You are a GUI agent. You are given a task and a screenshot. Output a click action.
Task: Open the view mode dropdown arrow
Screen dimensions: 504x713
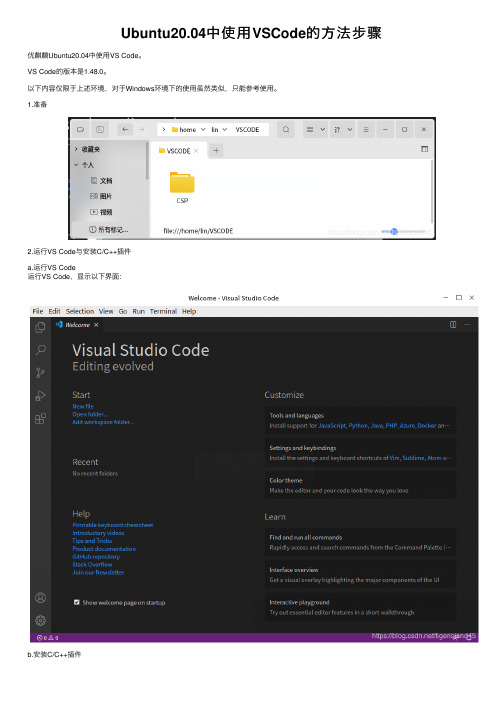point(323,130)
